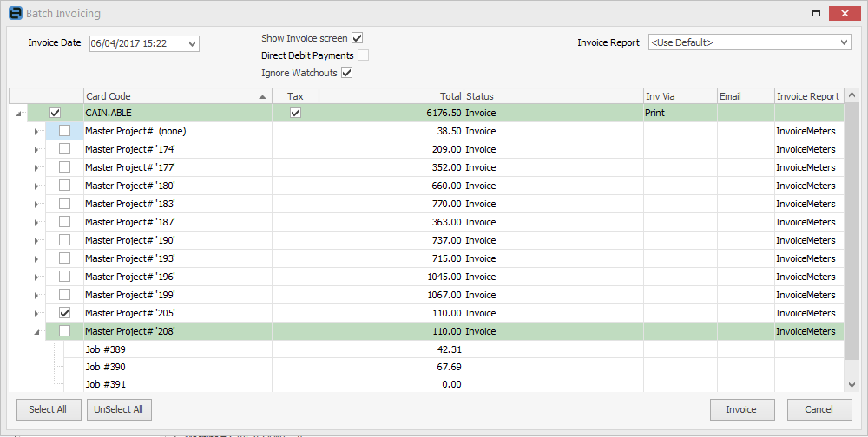This screenshot has height=437, width=868.
Task: Toggle the Show Invoice screen checkbox
Action: point(357,38)
